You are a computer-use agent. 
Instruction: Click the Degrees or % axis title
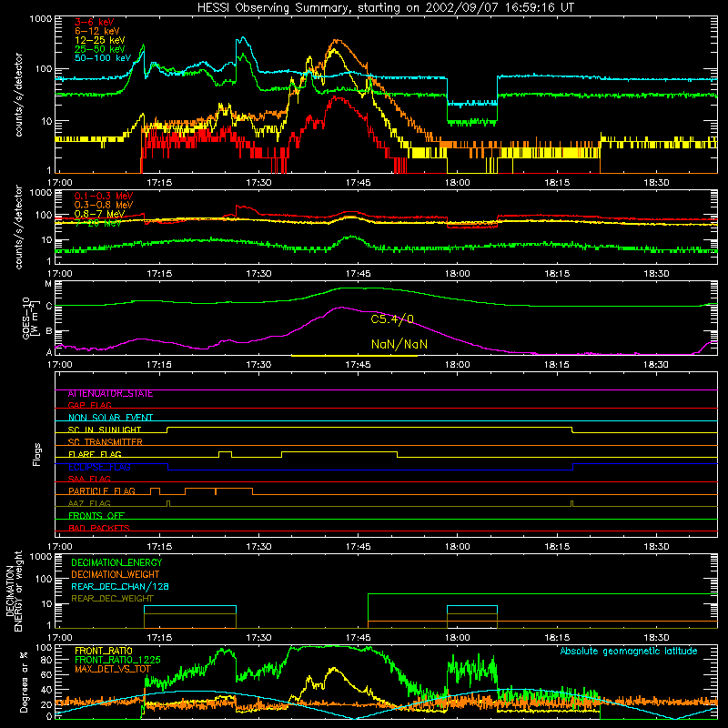pos(24,682)
